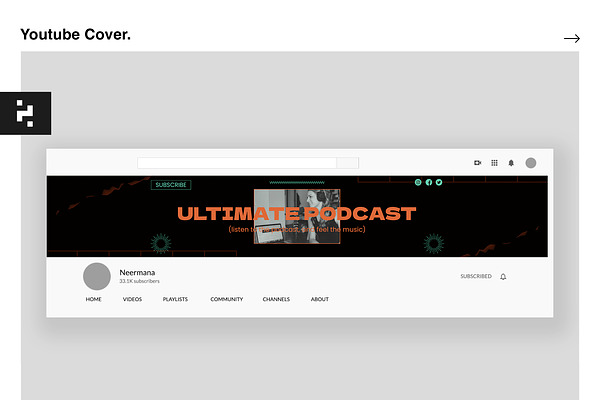
Task: Click the user avatar in top bar
Action: [531, 163]
